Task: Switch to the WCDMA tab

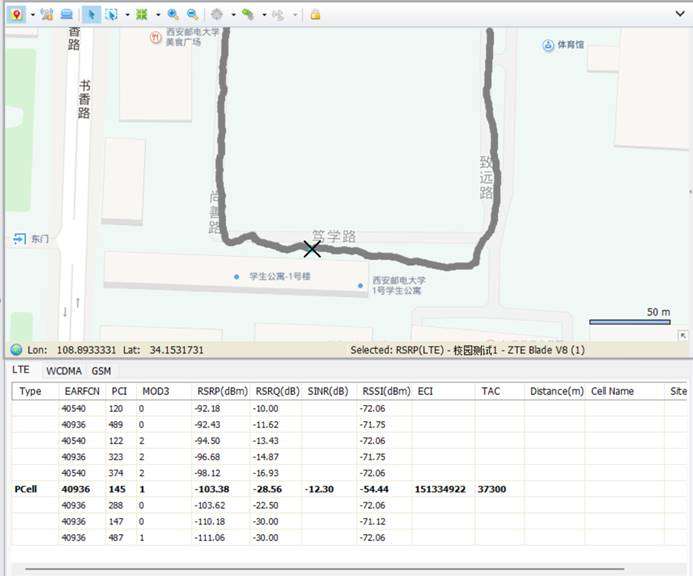Action: click(65, 371)
